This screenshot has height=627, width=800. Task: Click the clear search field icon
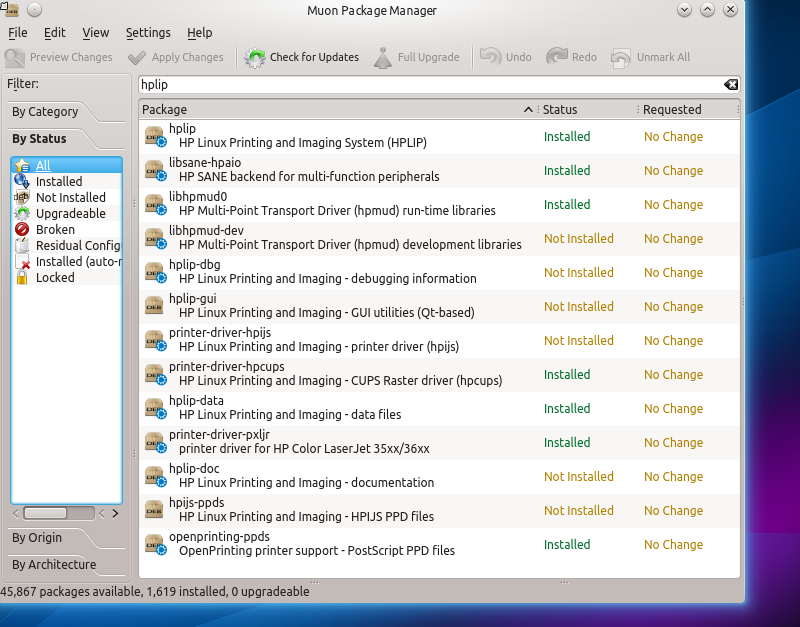pyautogui.click(x=731, y=85)
